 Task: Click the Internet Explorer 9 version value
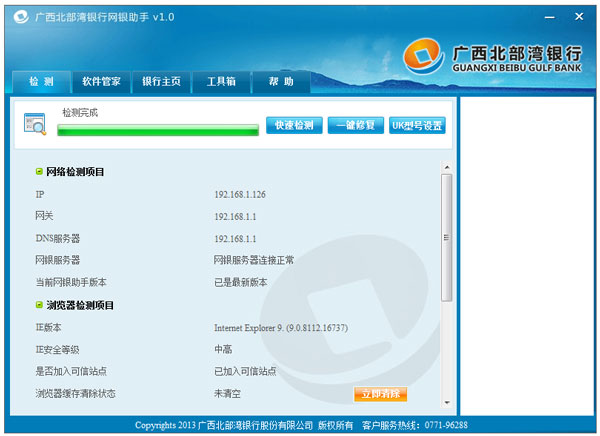point(281,328)
